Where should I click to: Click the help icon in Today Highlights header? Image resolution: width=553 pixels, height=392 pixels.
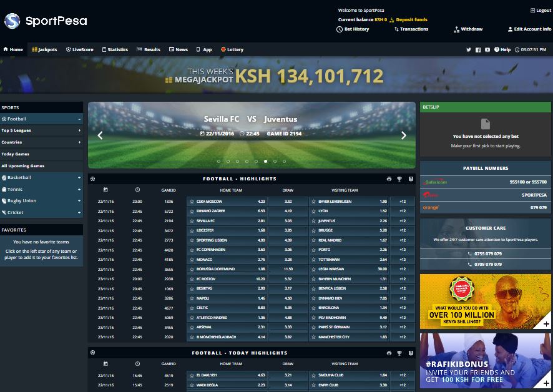pos(411,353)
